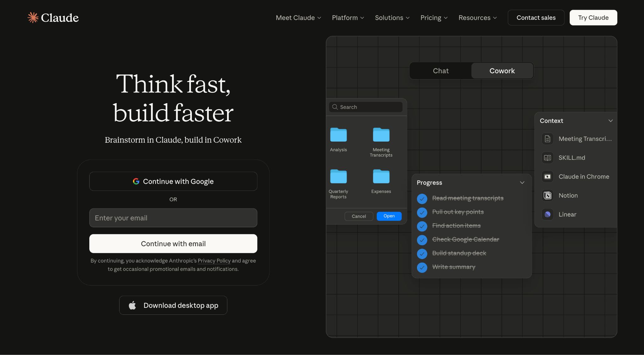This screenshot has width=644, height=355.
Task: Click the Expenses folder icon
Action: click(381, 177)
